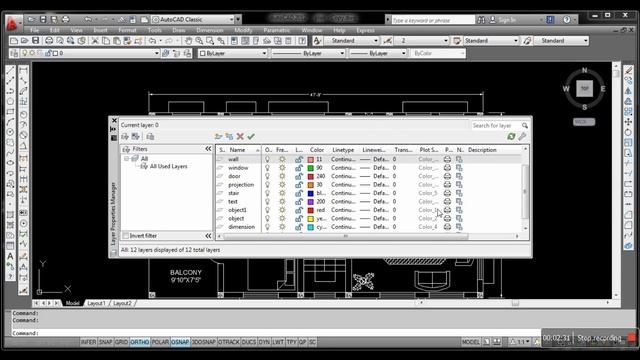
Task: Click the Erase tool in Modify toolbar
Action: click(x=629, y=71)
